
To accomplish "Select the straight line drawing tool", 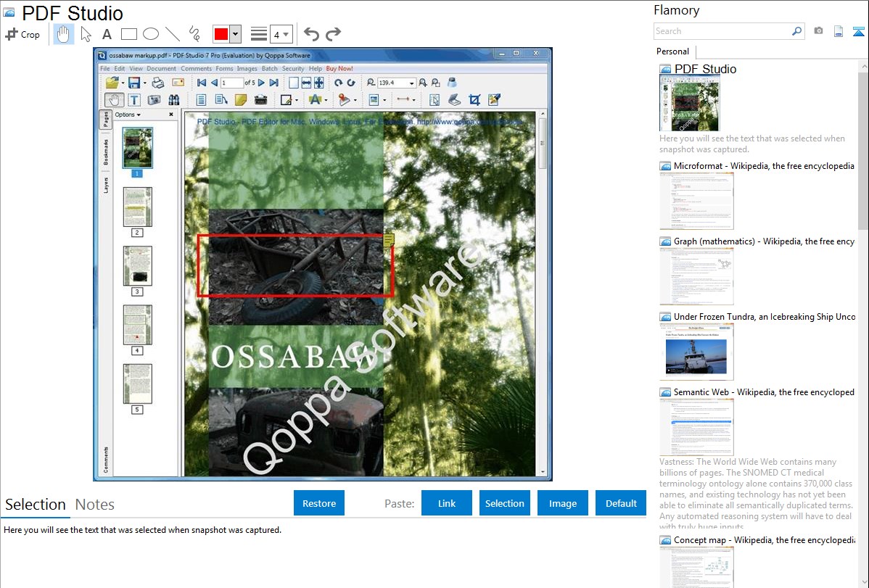I will click(173, 34).
